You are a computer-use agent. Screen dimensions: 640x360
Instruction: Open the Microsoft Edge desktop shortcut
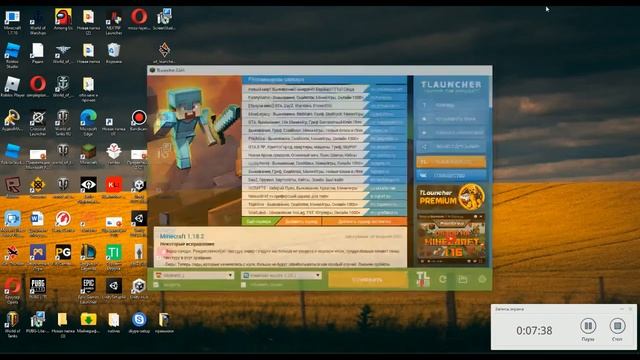(x=88, y=122)
